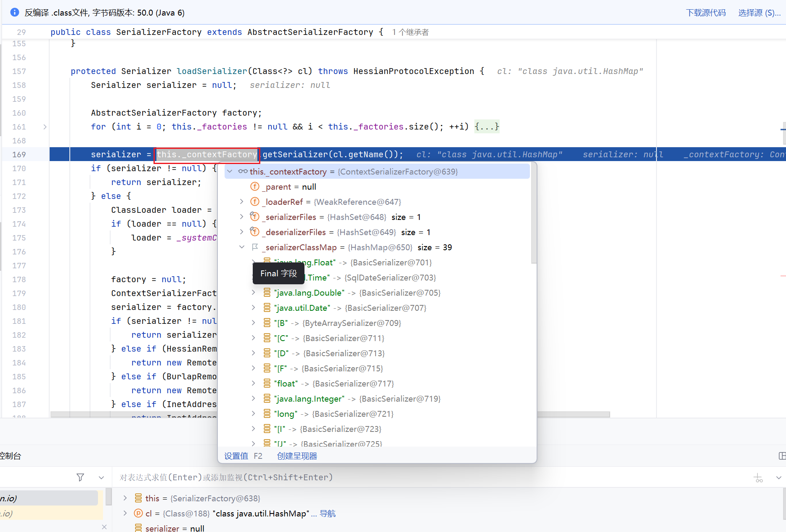The width and height of the screenshot is (786, 532).
Task: Click the _parent field icon
Action: [x=255, y=186]
